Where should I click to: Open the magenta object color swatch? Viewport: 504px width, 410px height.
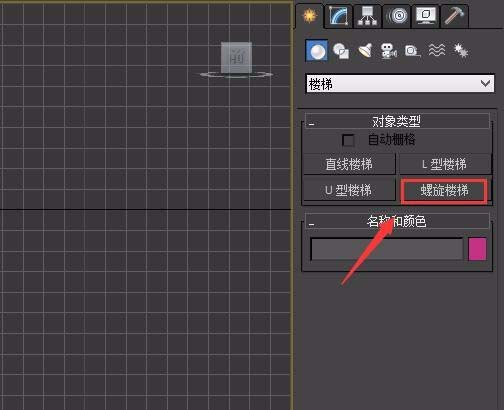[477, 249]
